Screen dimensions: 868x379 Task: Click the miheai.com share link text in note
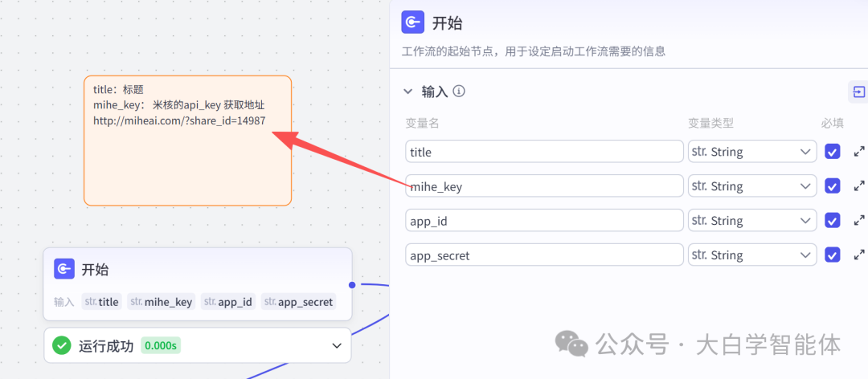[179, 120]
